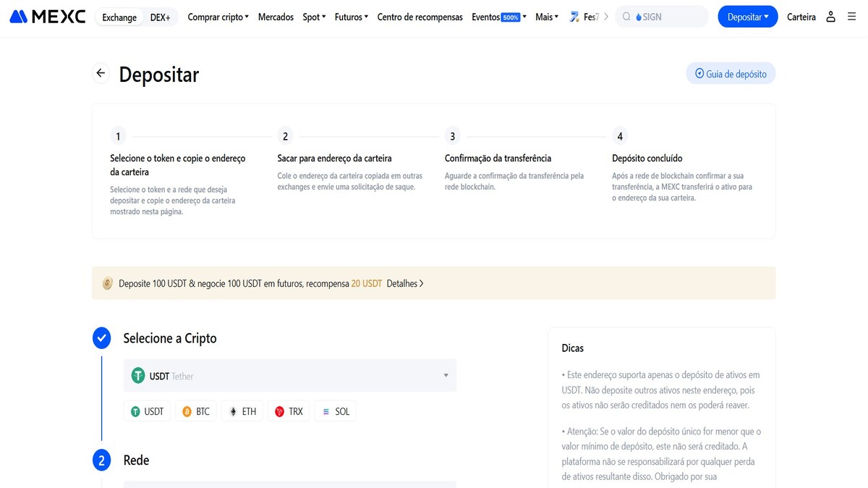This screenshot has width=868, height=488.
Task: Click the MEXC logo
Action: [48, 17]
